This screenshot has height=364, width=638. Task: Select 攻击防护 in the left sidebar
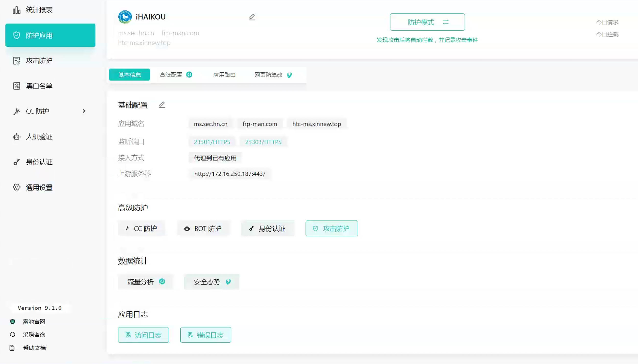tap(39, 60)
